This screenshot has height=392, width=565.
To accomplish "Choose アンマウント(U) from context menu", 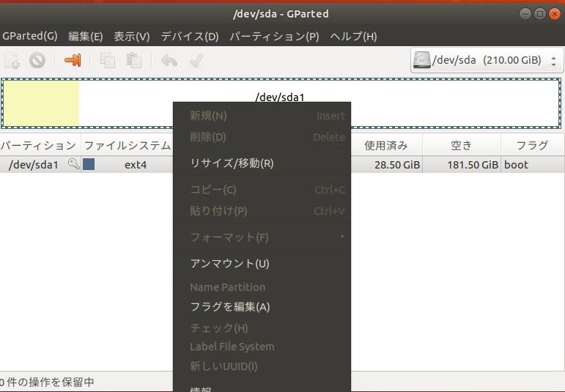I will pos(262,263).
